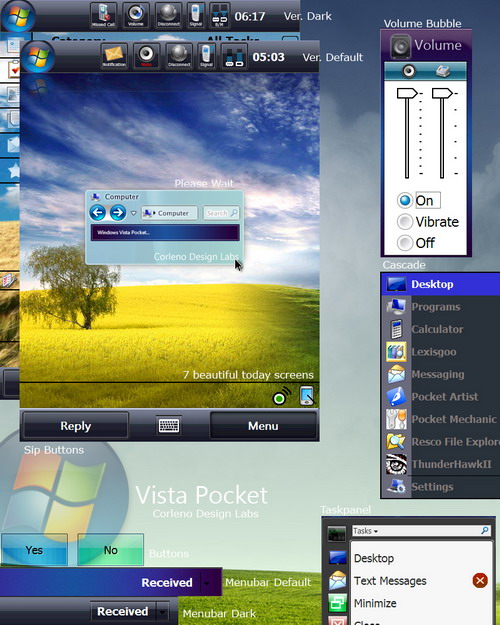The image size is (500, 625).
Task: Open Received dropdown arrow in Menubar Dark
Action: coord(163,611)
